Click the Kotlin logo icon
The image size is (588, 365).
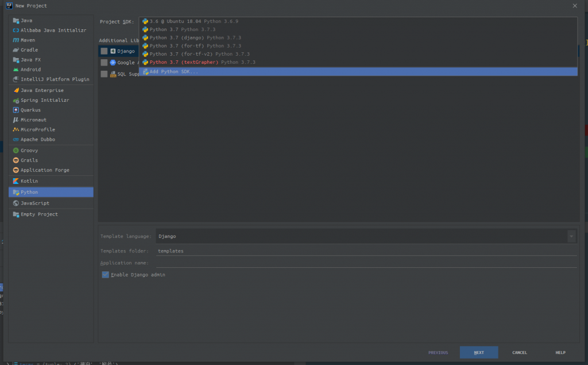[x=16, y=181]
